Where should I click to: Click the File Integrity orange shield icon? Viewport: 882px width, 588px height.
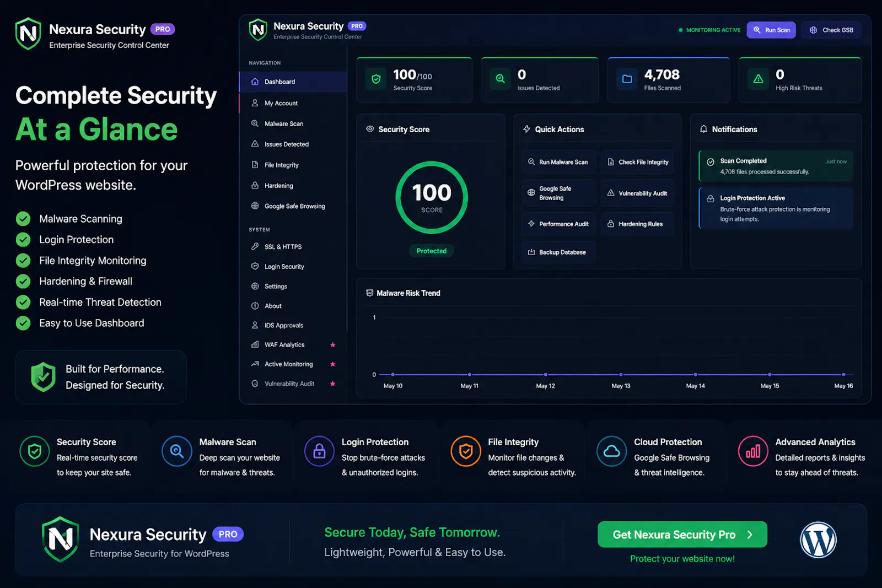[x=466, y=451]
